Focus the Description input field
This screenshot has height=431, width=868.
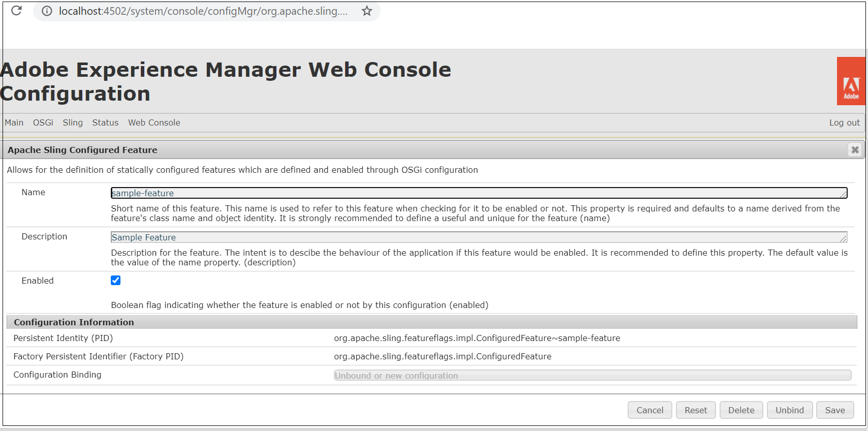479,237
